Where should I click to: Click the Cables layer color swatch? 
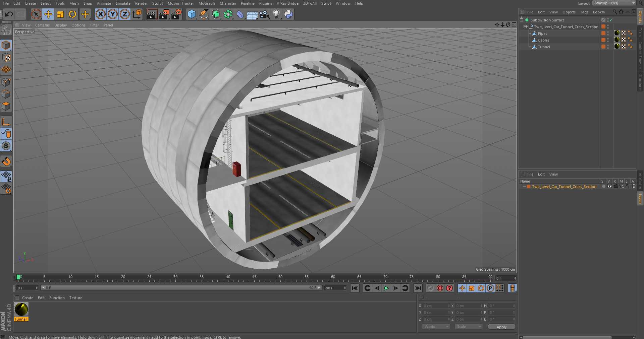coord(603,40)
